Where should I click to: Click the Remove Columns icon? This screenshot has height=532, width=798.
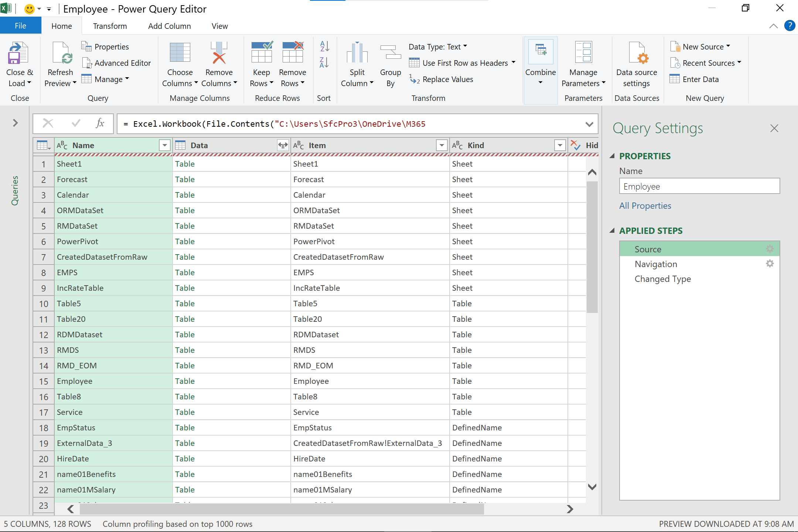[219, 53]
